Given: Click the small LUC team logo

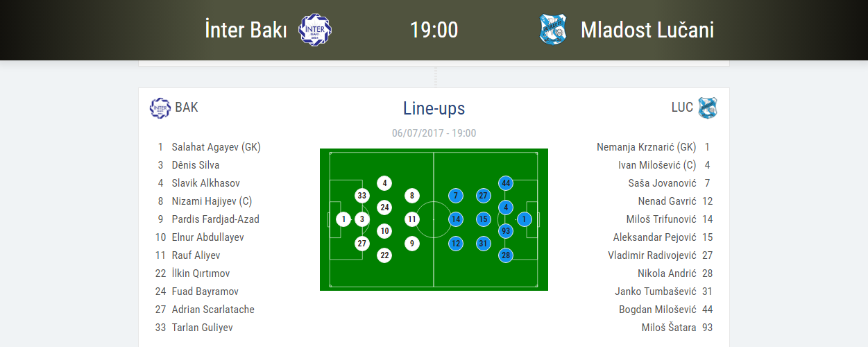Looking at the screenshot, I should [708, 108].
